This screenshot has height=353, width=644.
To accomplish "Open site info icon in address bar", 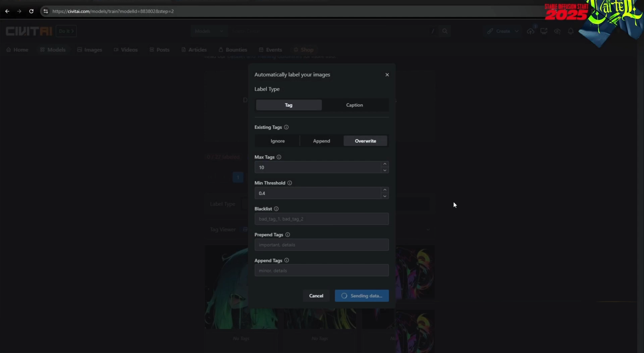I will click(46, 11).
